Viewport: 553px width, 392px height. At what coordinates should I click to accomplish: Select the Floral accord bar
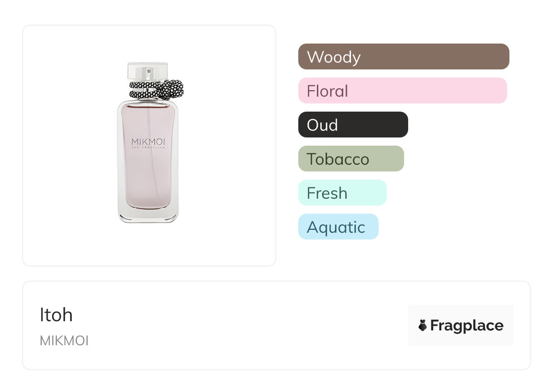pyautogui.click(x=402, y=91)
